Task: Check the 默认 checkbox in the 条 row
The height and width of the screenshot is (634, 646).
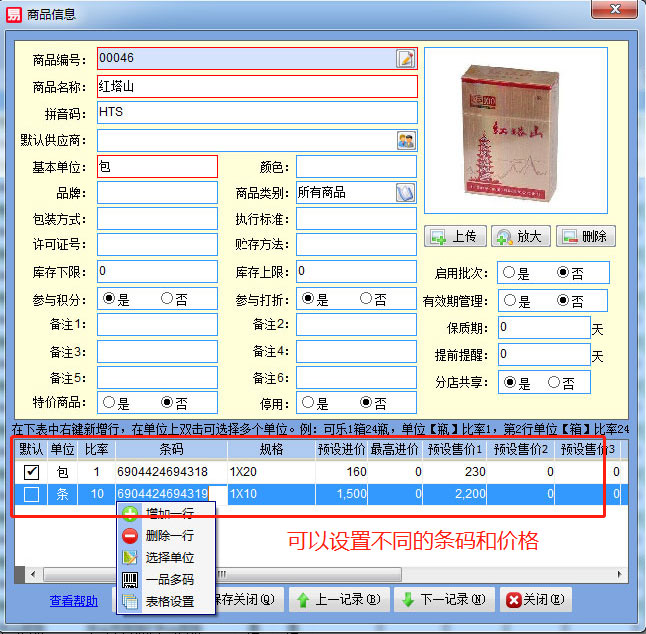Action: click(x=32, y=494)
